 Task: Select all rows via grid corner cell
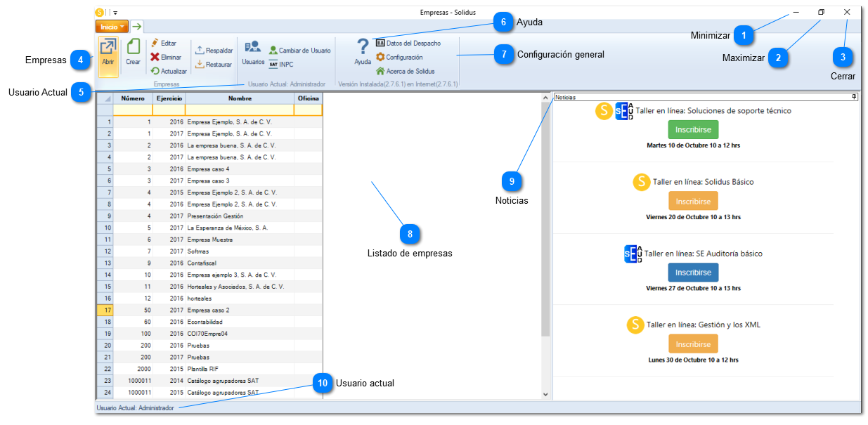105,98
